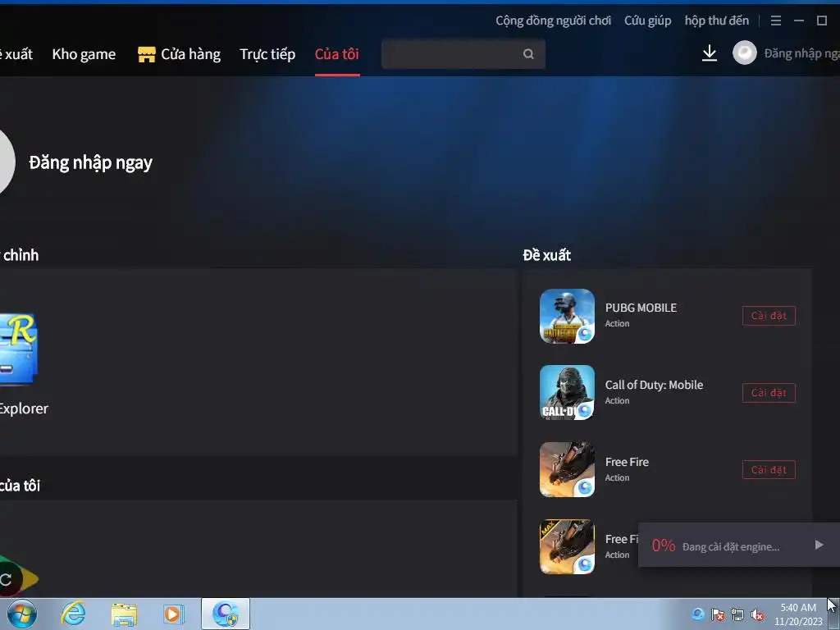Open the downloads arrow icon
This screenshot has width=840, height=630.
[x=710, y=53]
